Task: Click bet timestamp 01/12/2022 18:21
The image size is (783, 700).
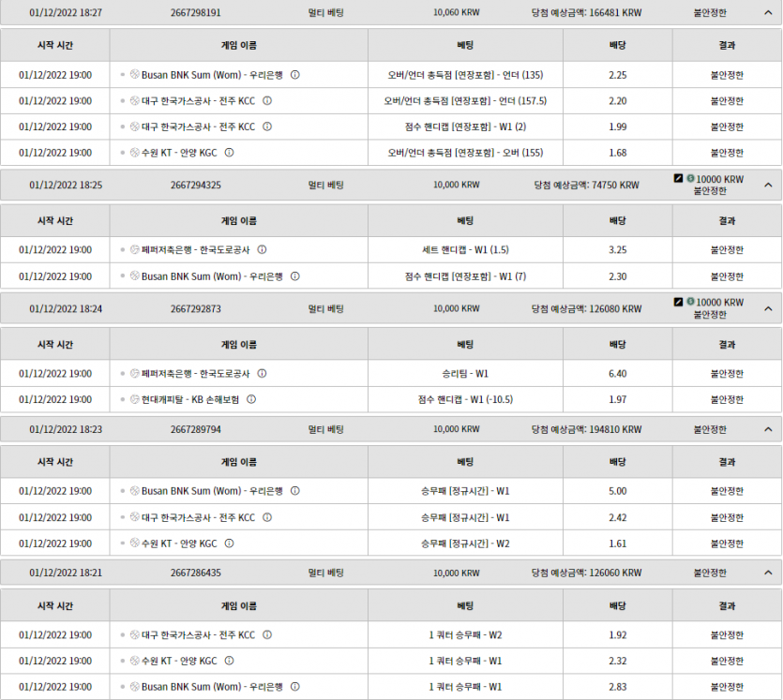Action: [x=66, y=573]
